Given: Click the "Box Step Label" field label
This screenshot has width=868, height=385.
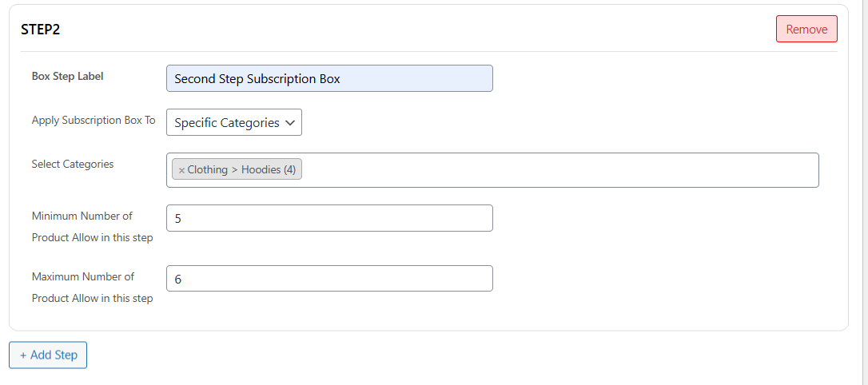Looking at the screenshot, I should tap(68, 77).
